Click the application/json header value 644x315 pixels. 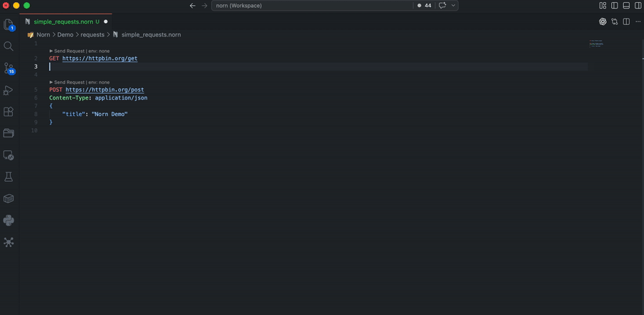click(x=121, y=98)
